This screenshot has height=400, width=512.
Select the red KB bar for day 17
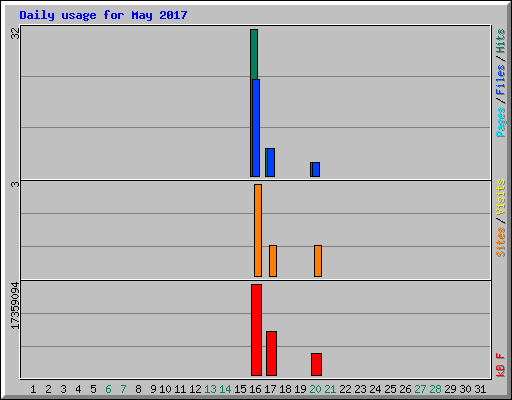coord(271,353)
